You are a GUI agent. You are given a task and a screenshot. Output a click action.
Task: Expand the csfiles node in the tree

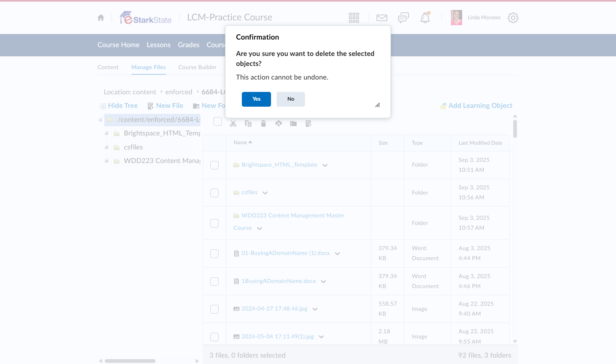point(106,147)
